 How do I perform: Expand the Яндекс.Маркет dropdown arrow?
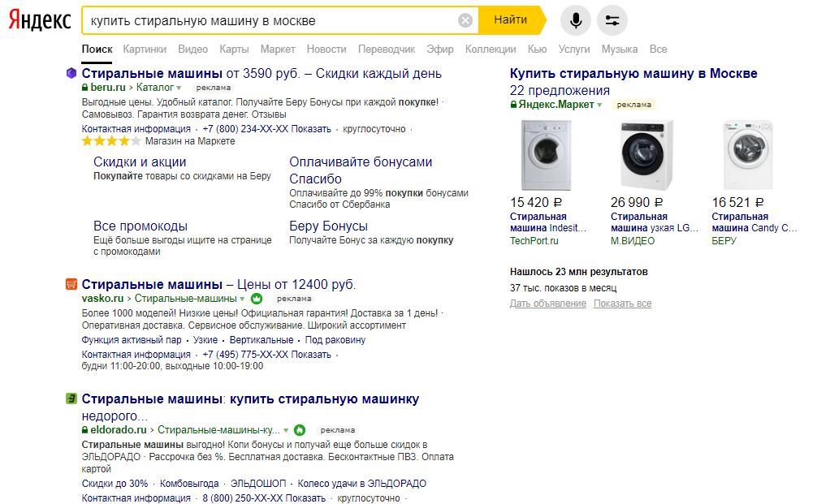click(x=599, y=105)
